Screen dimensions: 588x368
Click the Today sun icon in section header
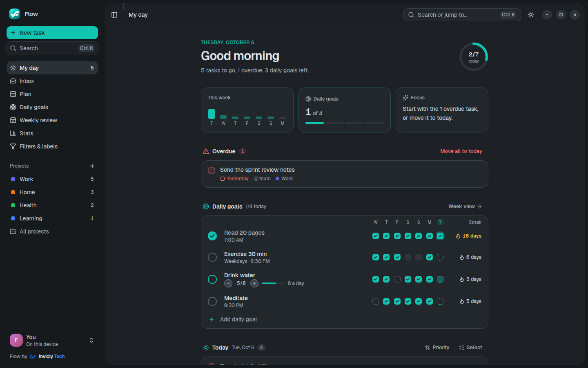[206, 348]
